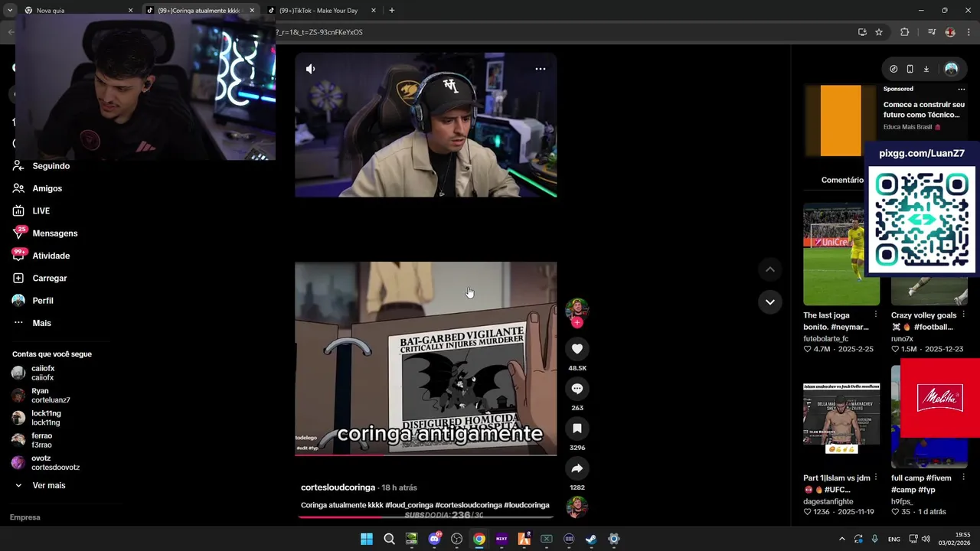Open the get-app phone icon
Viewport: 980px width, 551px height.
click(910, 69)
